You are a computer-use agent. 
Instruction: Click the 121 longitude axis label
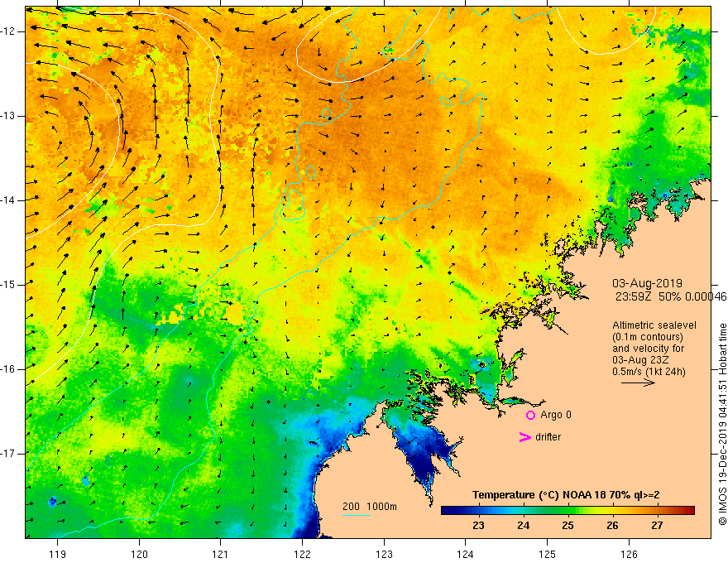point(221,554)
